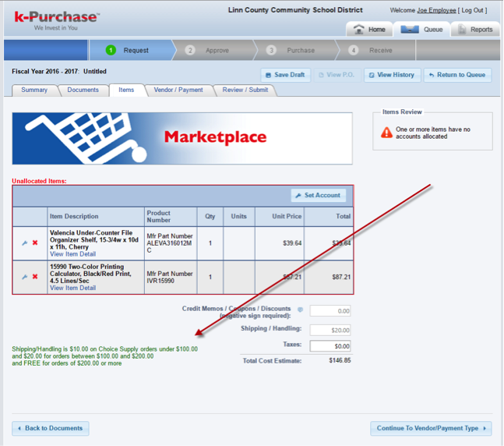Image resolution: width=504 pixels, height=446 pixels.
Task: Click the no accounts allocated warning message
Action: click(x=432, y=133)
